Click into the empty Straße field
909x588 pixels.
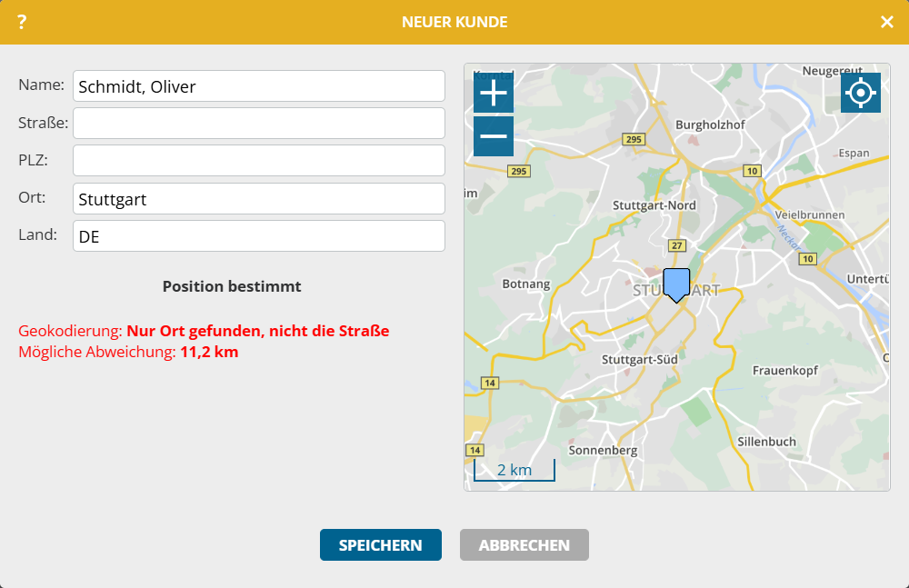pyautogui.click(x=259, y=124)
